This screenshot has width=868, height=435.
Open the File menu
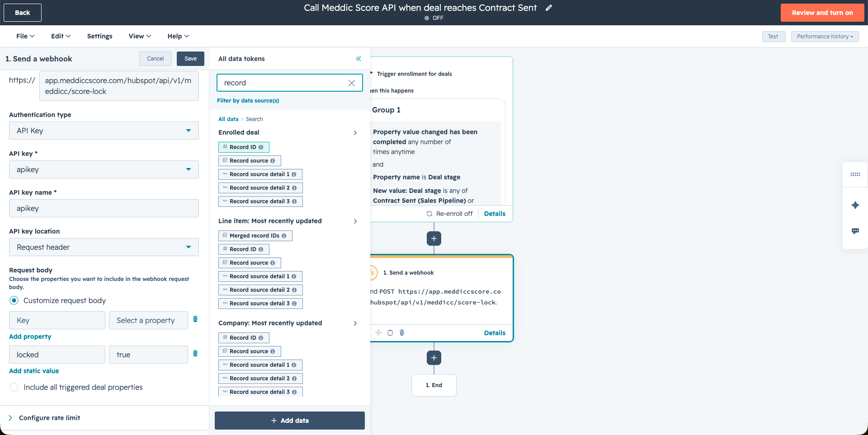pyautogui.click(x=25, y=36)
